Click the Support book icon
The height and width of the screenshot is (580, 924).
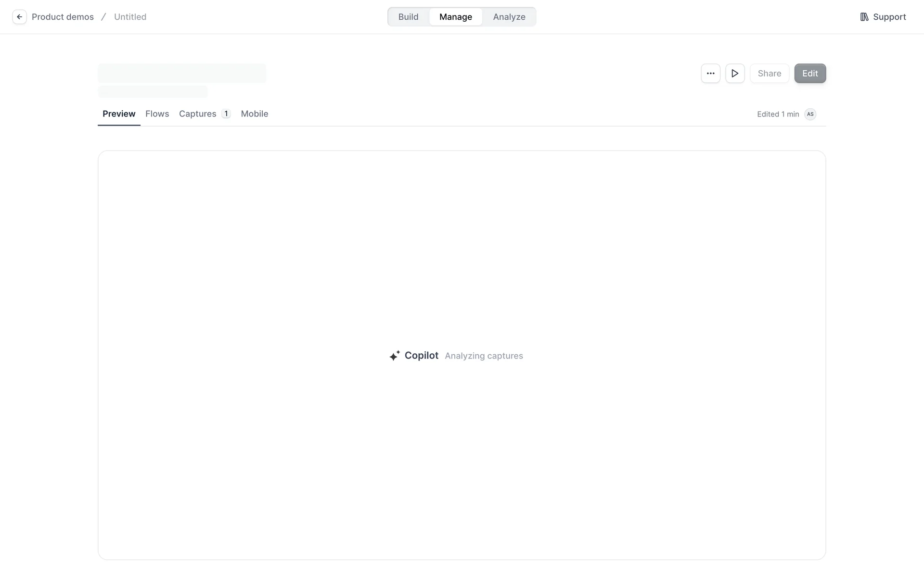click(864, 17)
